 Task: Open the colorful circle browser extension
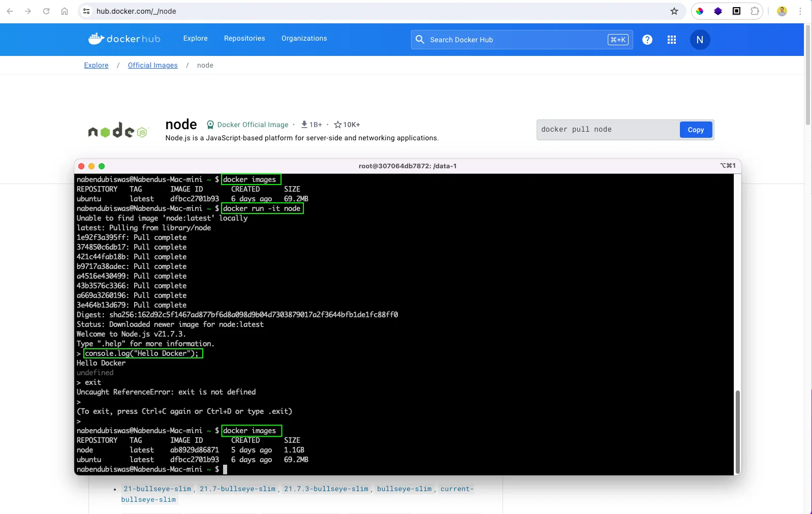point(700,11)
